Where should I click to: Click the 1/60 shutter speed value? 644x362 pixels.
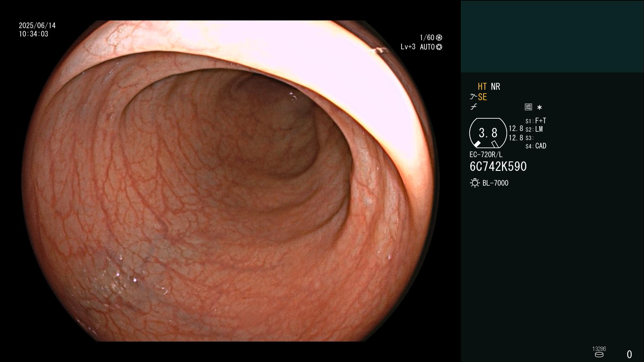[427, 38]
